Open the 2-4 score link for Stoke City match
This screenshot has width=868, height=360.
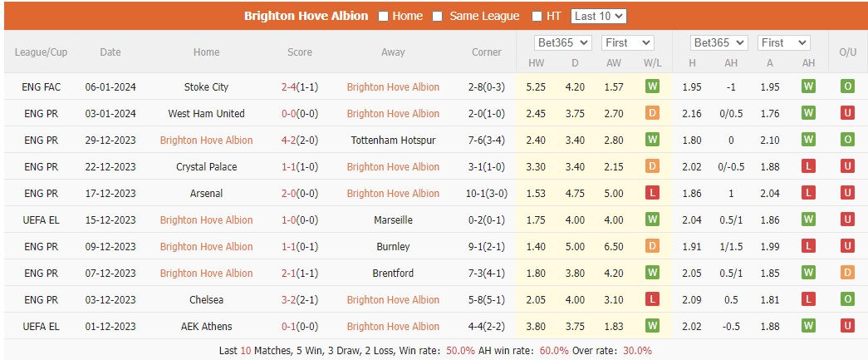pos(289,86)
